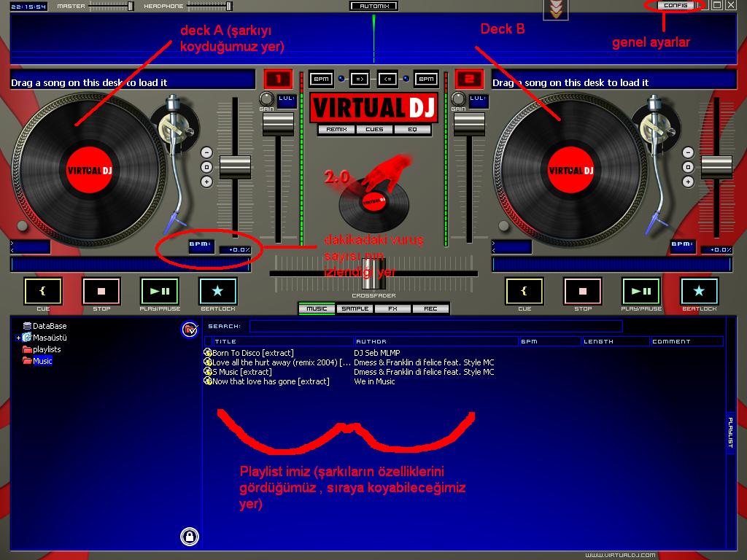Click the padlock icon in browser
The width and height of the screenshot is (747, 560).
click(x=190, y=537)
